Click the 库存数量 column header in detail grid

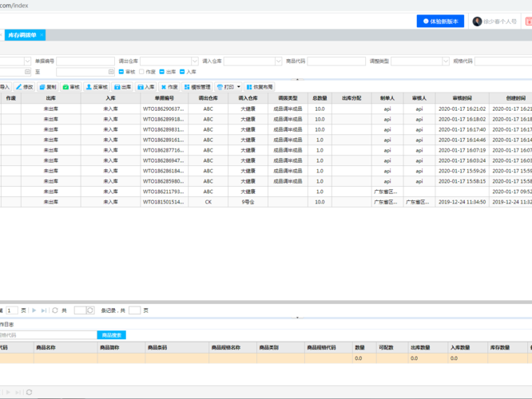[507, 347]
